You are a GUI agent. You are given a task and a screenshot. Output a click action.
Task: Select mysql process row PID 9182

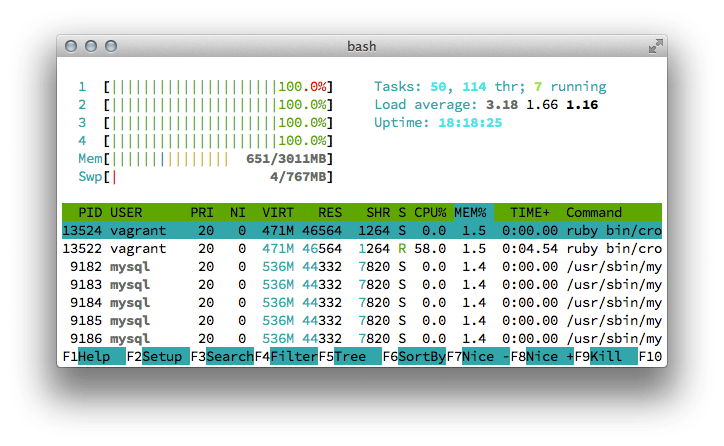(362, 266)
